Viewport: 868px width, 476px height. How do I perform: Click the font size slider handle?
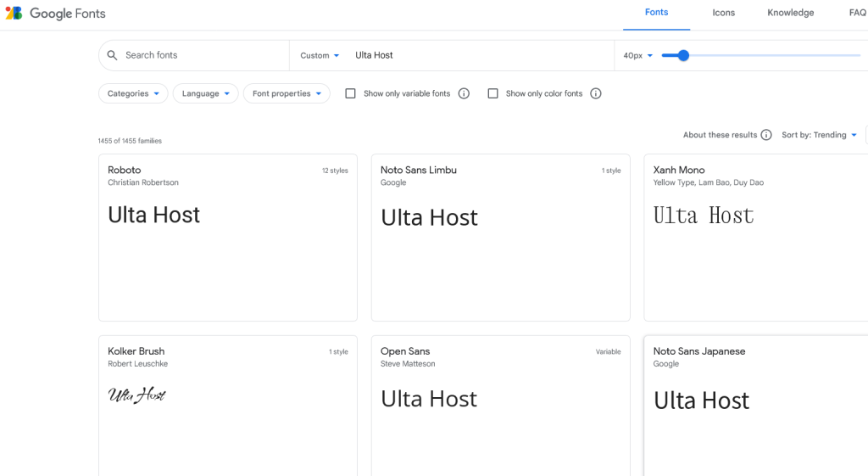coord(684,55)
